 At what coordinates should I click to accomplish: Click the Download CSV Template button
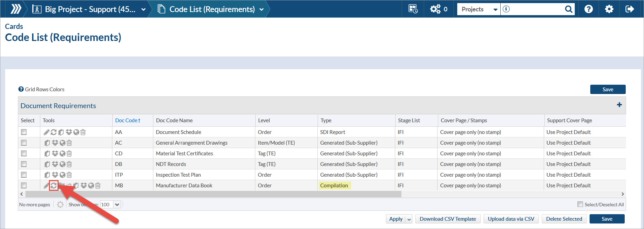pyautogui.click(x=448, y=219)
